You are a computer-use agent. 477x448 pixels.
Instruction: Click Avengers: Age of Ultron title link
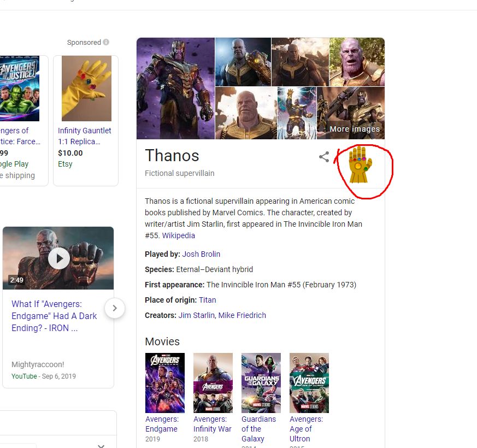pos(306,429)
